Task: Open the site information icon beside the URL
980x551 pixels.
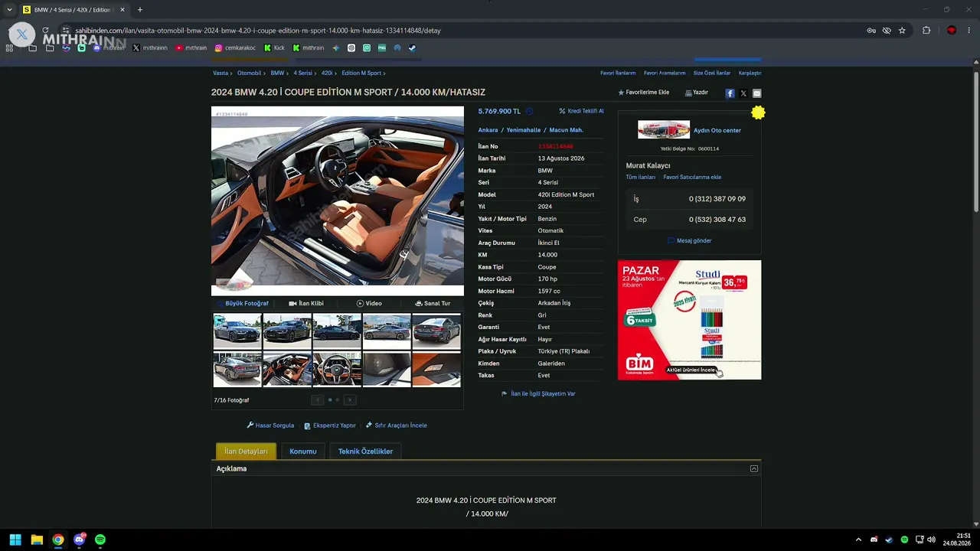Action: coord(66,31)
